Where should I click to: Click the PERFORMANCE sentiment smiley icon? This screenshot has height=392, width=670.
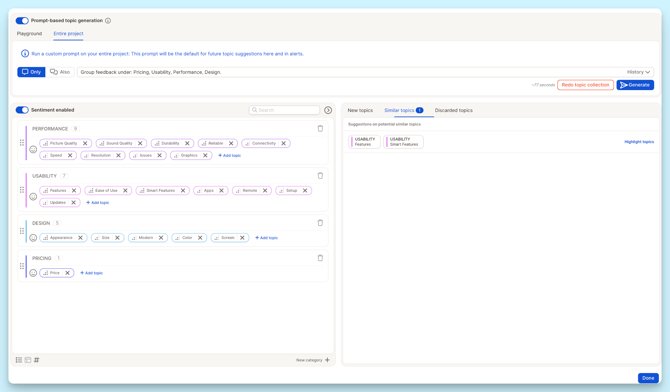pyautogui.click(x=33, y=149)
